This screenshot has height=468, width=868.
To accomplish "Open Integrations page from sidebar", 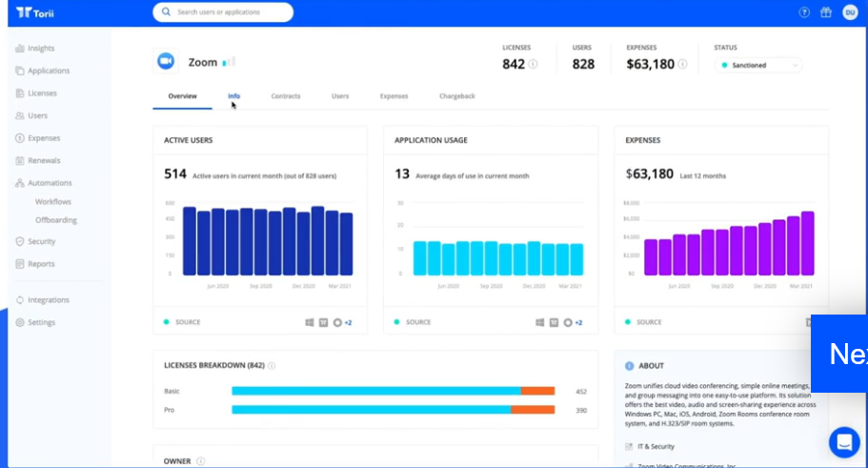I will point(49,299).
